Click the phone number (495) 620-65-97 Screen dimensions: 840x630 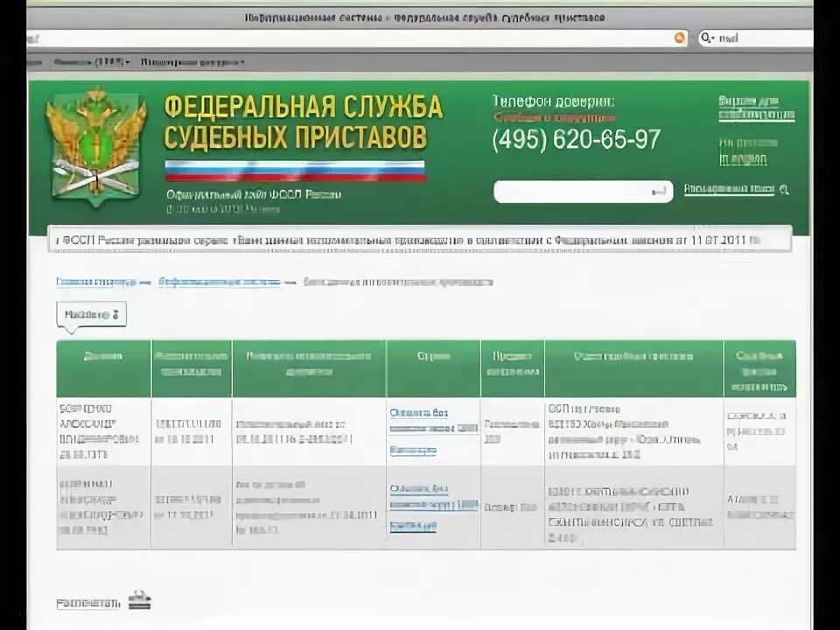(x=576, y=140)
